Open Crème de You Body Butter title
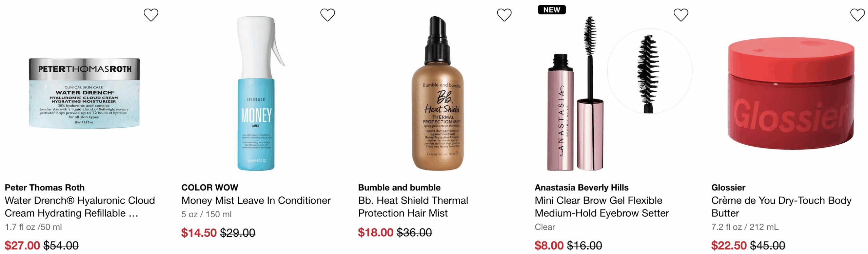Screen dimensions: 868x254 point(781,207)
